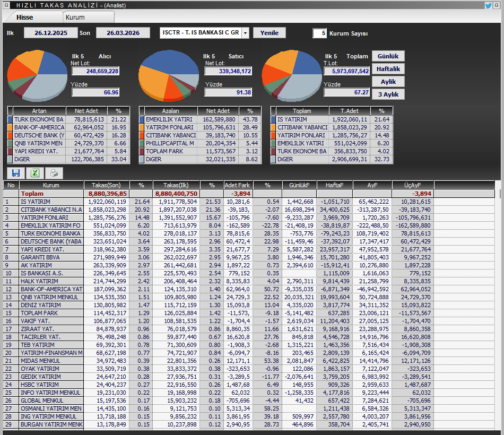Select the ING YATIRIM MENKUL row
This screenshot has height=435, width=504.
coord(249,416)
